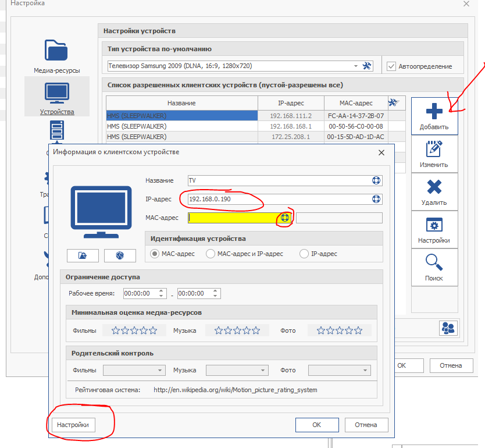
Task: Expand the default device type dropdown
Action: (x=356, y=66)
